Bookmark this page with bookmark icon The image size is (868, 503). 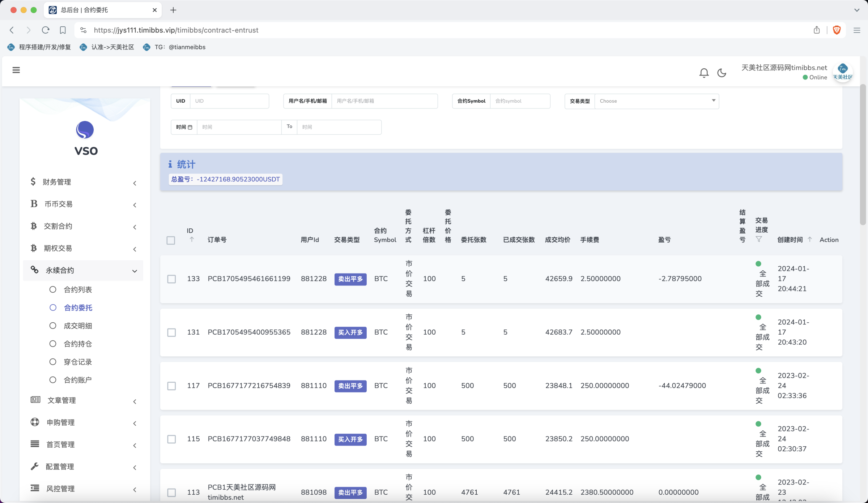point(63,30)
